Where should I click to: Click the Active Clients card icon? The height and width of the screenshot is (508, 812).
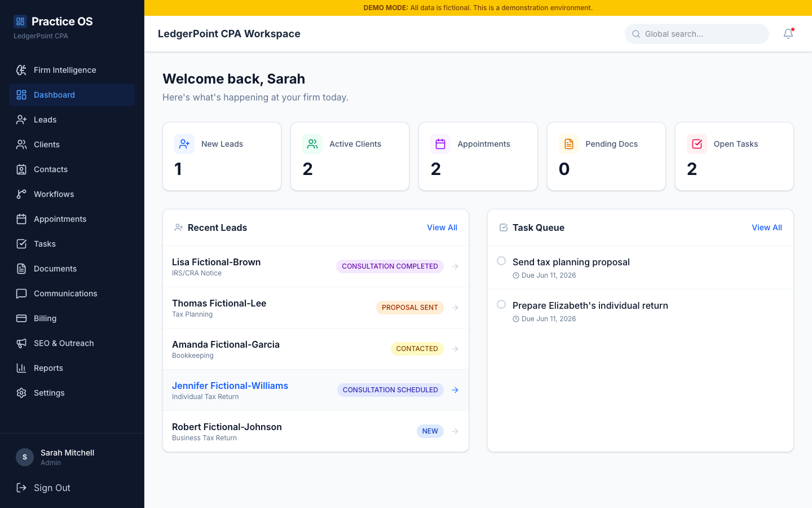(312, 144)
